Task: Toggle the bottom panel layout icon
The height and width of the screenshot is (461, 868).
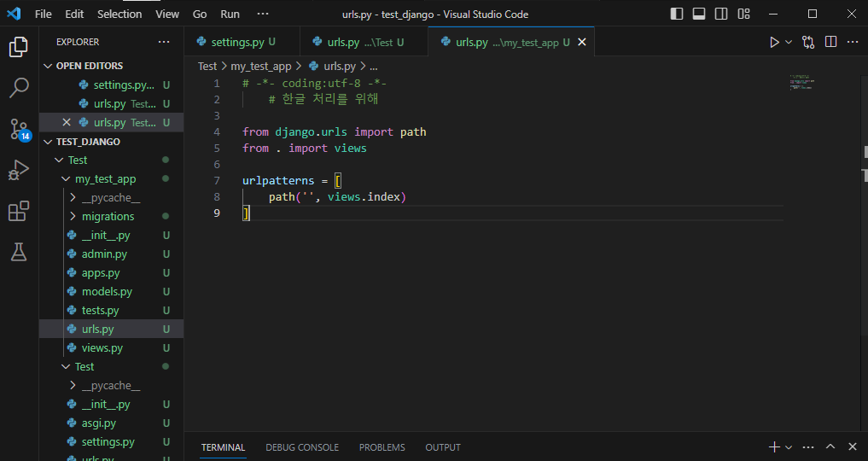Action: click(x=699, y=14)
